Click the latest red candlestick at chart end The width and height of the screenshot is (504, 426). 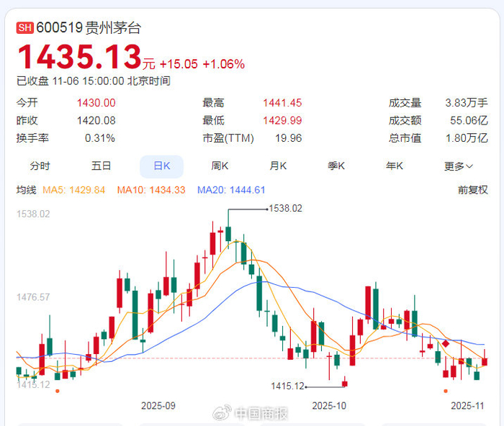click(485, 361)
